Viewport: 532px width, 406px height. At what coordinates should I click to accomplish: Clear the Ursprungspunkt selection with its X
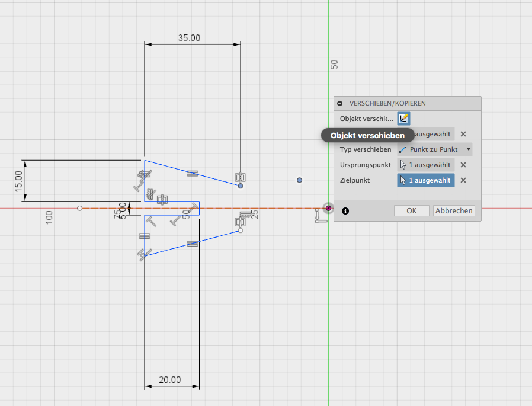tap(463, 165)
